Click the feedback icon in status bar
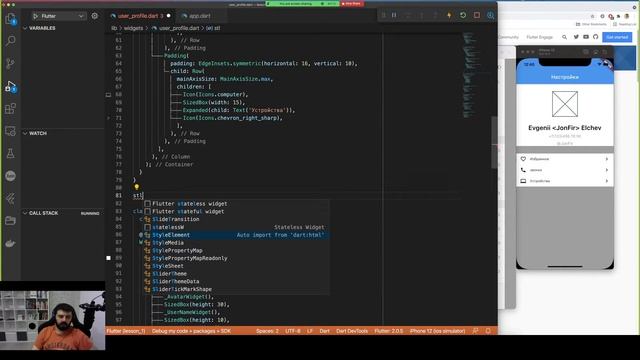 (476, 331)
